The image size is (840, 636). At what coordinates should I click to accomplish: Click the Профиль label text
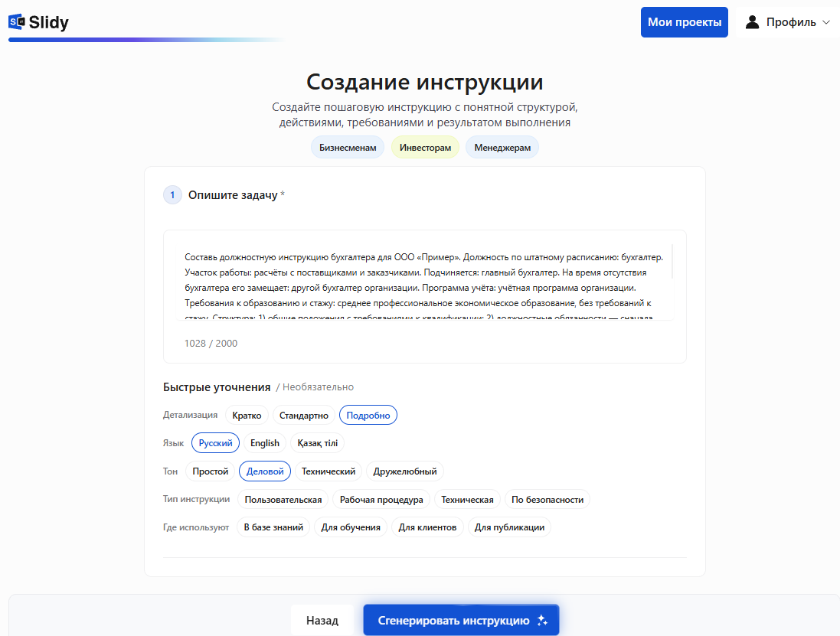[x=791, y=22]
